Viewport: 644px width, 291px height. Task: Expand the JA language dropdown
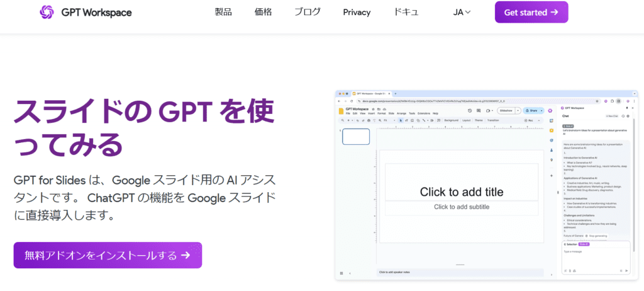(x=462, y=13)
